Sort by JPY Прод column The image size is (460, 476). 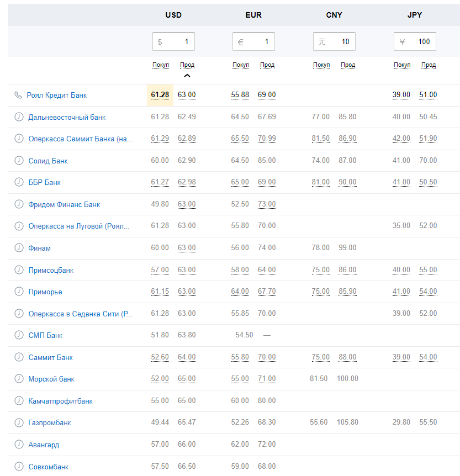pos(429,65)
